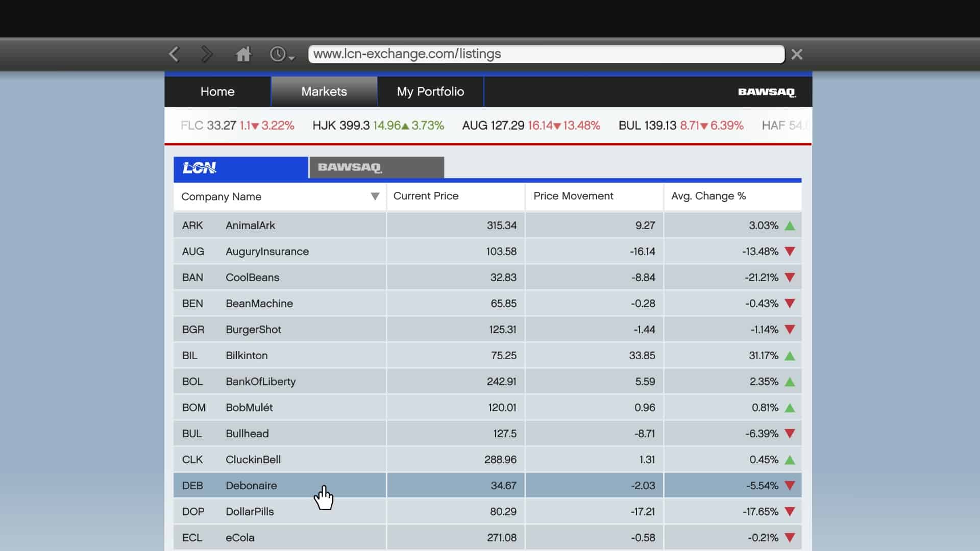Click the browser back arrow
Viewport: 980px width, 551px height.
coord(174,54)
